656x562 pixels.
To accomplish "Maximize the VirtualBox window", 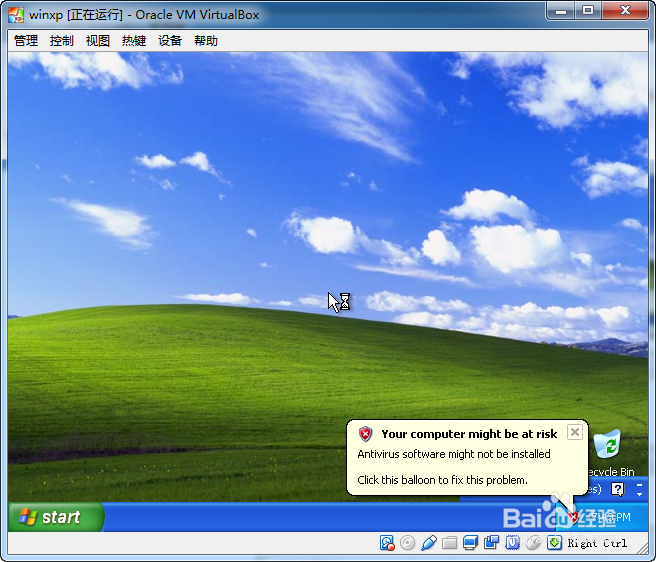I will [x=588, y=10].
